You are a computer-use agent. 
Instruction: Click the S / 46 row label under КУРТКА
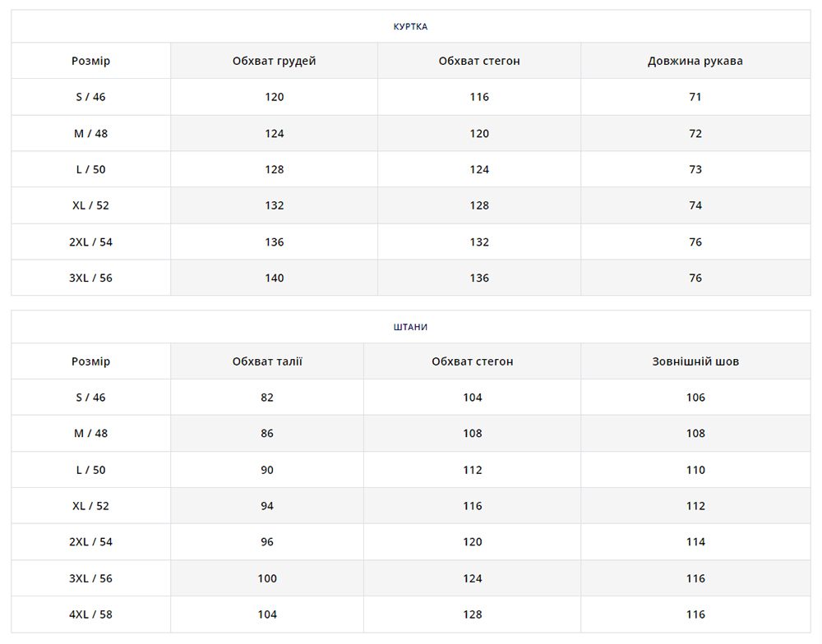click(x=90, y=97)
